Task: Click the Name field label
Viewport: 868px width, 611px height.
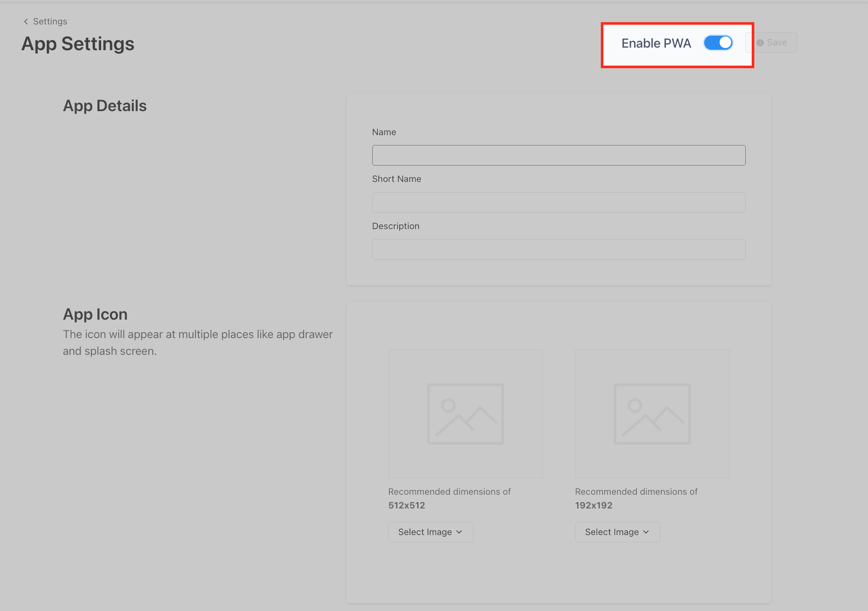Action: pos(384,132)
